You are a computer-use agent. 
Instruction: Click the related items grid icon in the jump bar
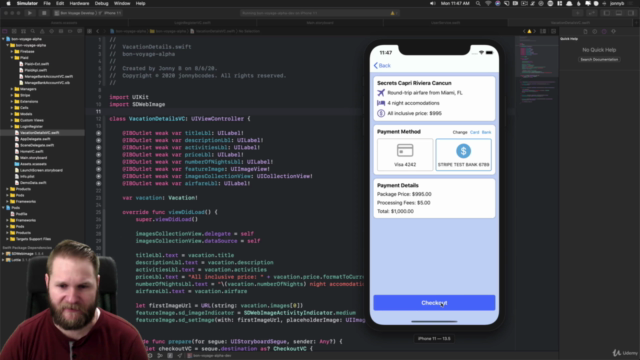pos(89,31)
